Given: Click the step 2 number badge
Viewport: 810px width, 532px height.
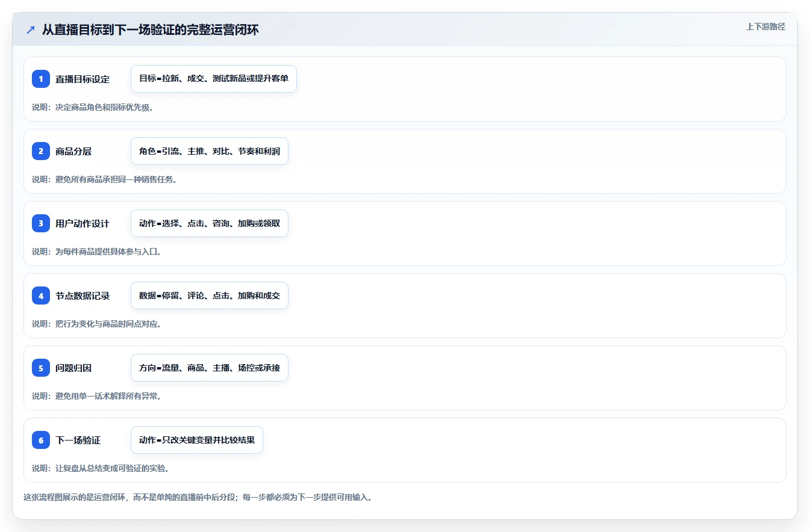Looking at the screenshot, I should coord(41,151).
